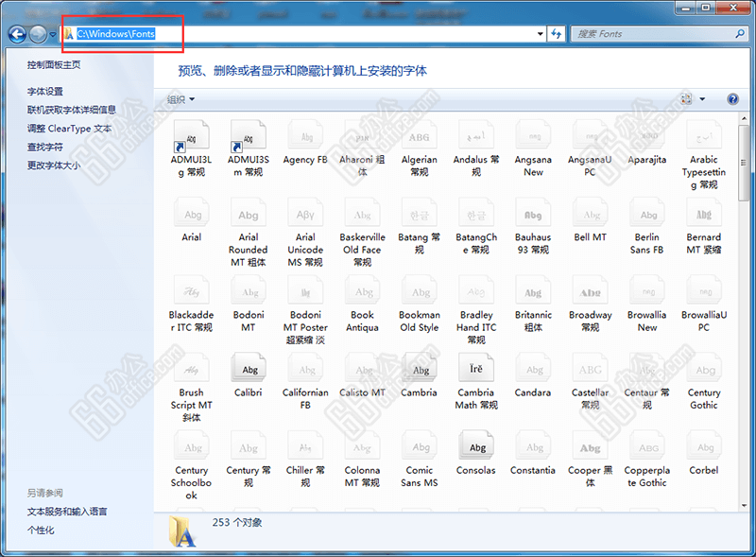Open 字体设置 link
The width and height of the screenshot is (756, 557).
44,91
